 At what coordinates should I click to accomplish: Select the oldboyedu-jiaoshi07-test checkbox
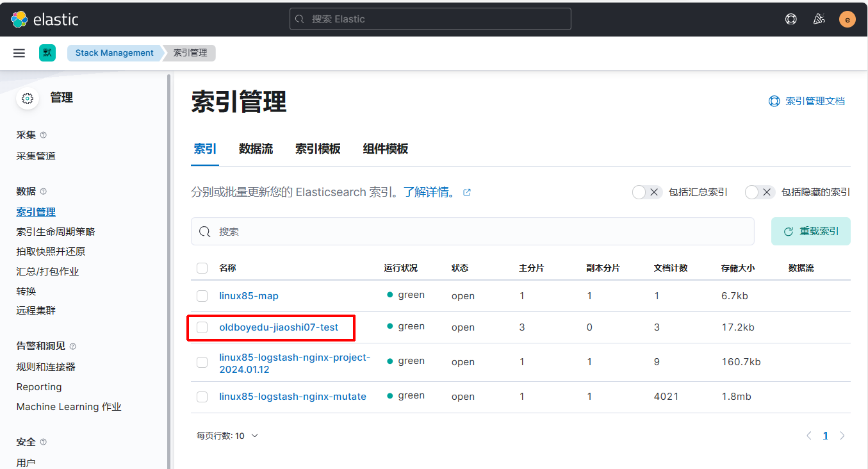pos(202,327)
